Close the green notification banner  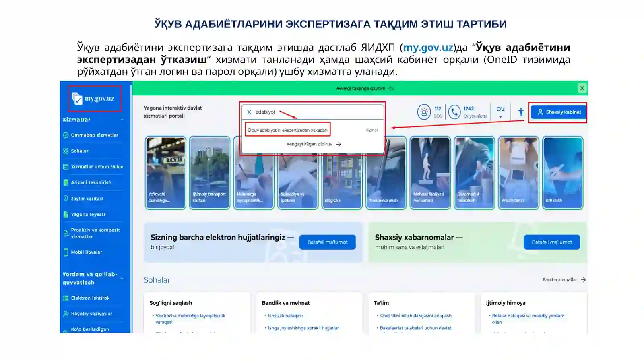tap(582, 88)
